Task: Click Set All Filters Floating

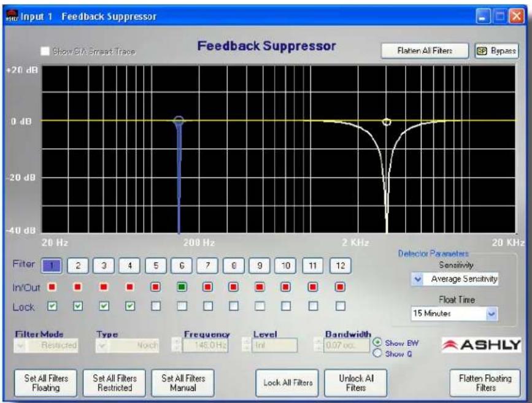Action: [x=46, y=383]
